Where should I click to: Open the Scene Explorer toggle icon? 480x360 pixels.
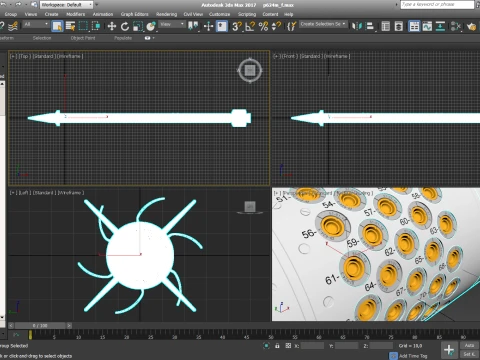[386, 26]
